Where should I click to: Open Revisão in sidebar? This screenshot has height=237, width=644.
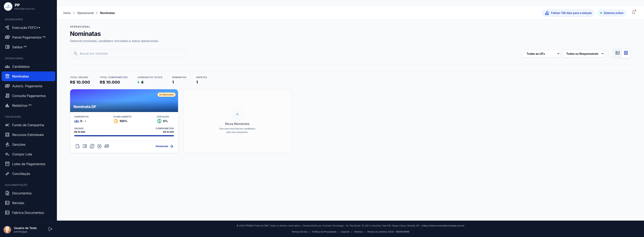pos(28,203)
